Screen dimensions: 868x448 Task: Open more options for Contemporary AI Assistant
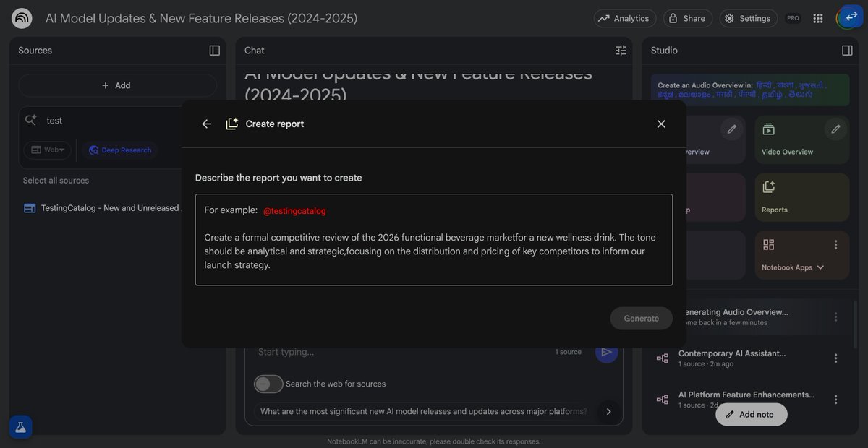pos(836,358)
